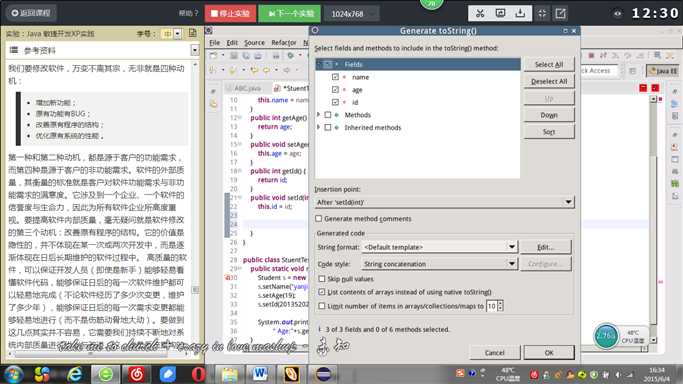Click the green CPU monitor circle widget

tap(606, 336)
